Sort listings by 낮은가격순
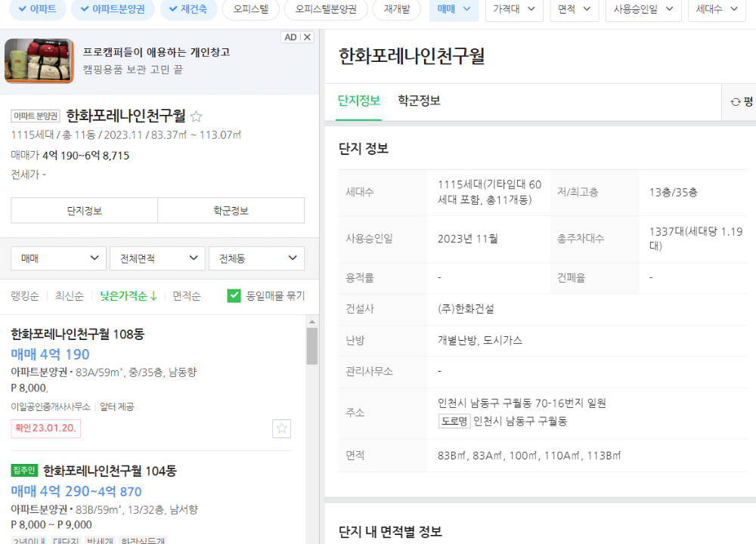Screen dimensions: 756x544 129,296
